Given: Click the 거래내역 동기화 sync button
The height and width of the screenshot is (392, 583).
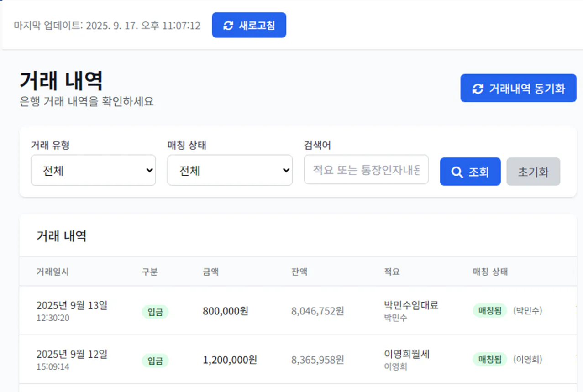Looking at the screenshot, I should point(518,88).
